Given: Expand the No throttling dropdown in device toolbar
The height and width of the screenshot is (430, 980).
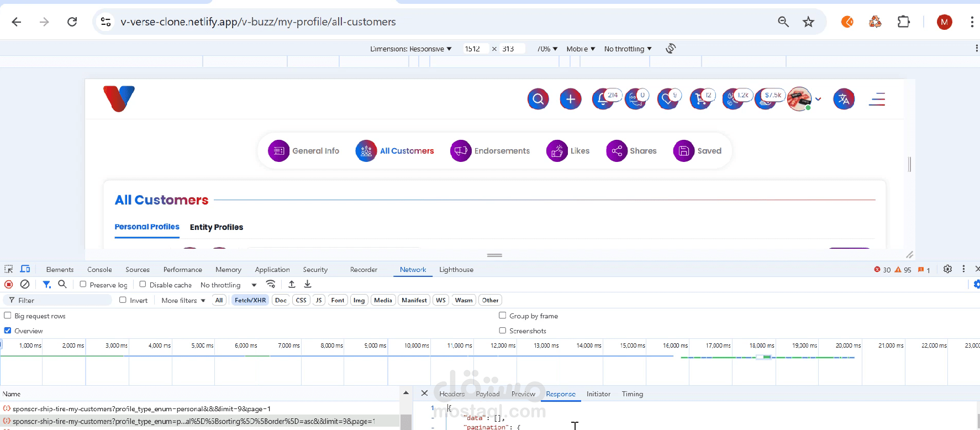Looking at the screenshot, I should [x=628, y=49].
